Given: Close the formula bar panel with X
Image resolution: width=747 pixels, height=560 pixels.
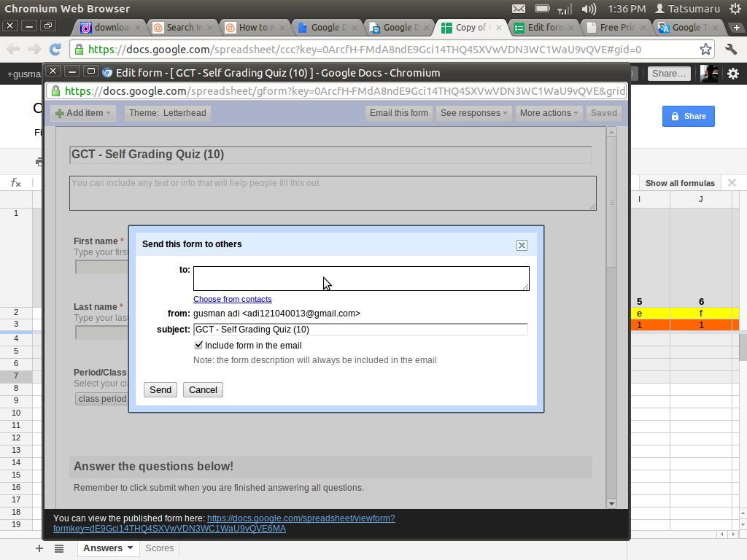Looking at the screenshot, I should pyautogui.click(x=732, y=183).
